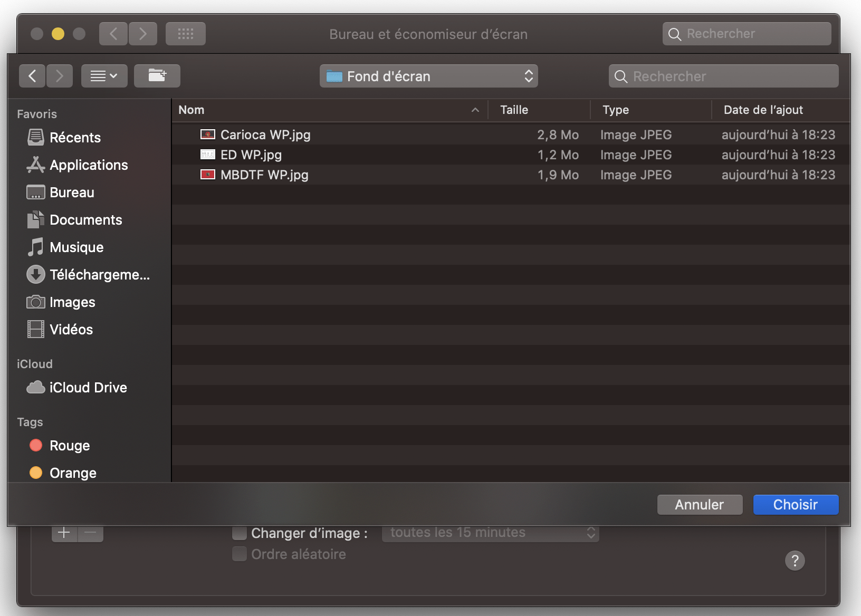Open Images in sidebar
The width and height of the screenshot is (861, 616).
click(89, 302)
